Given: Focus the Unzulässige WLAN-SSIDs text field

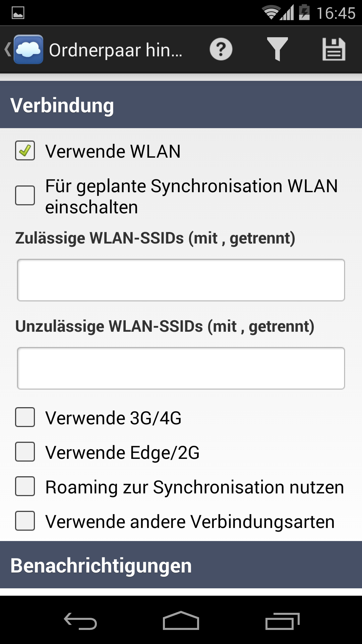Looking at the screenshot, I should click(181, 368).
